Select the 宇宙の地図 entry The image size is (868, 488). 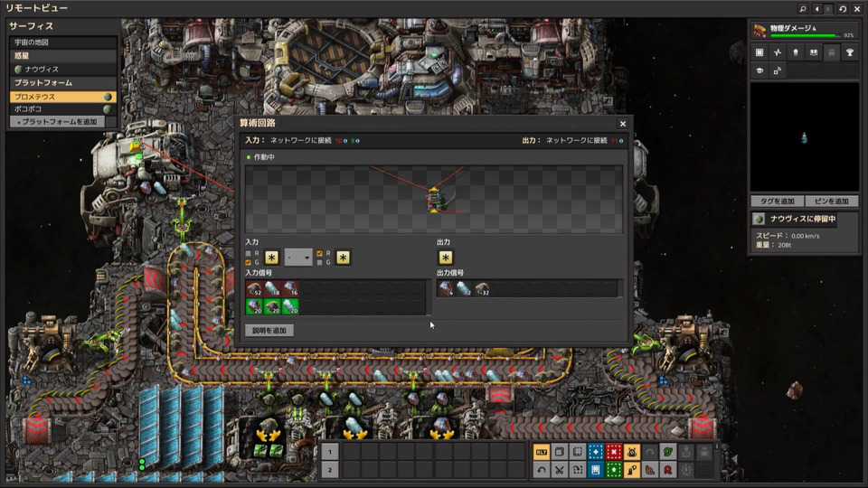62,42
